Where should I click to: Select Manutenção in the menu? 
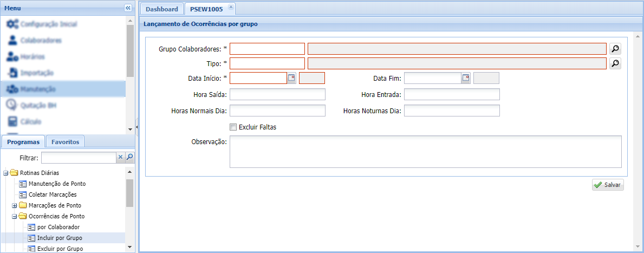coord(38,89)
